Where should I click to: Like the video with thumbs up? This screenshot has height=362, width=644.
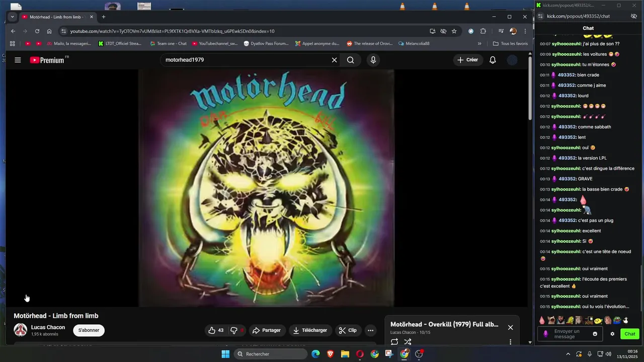pos(216,330)
